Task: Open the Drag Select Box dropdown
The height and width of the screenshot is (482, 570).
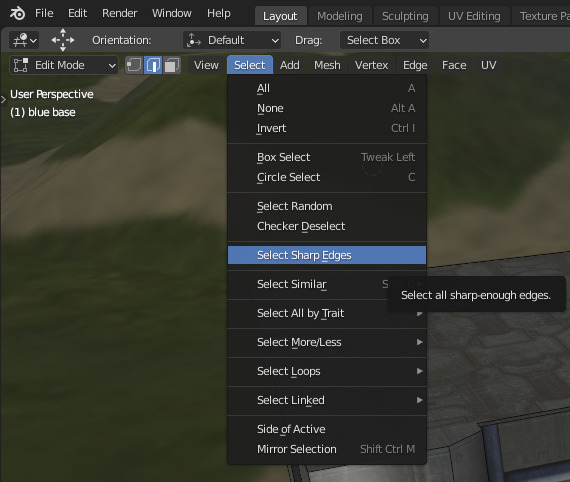Action: click(x=384, y=40)
